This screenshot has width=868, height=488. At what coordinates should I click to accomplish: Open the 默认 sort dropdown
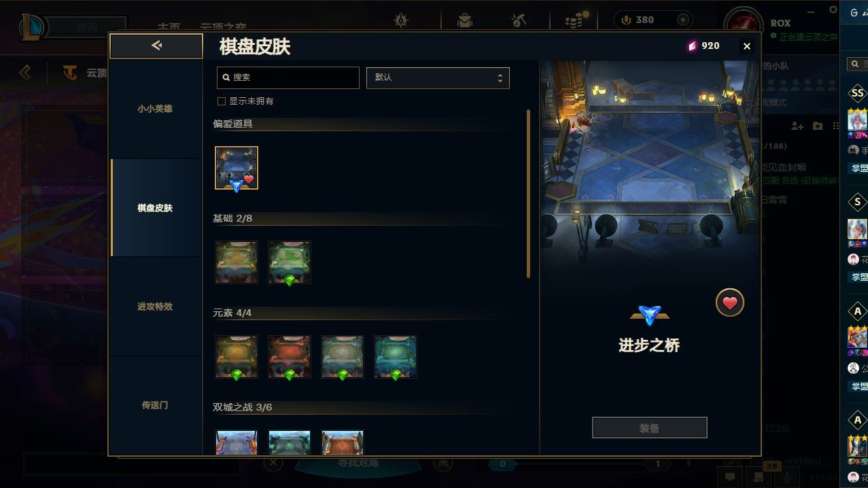(438, 77)
